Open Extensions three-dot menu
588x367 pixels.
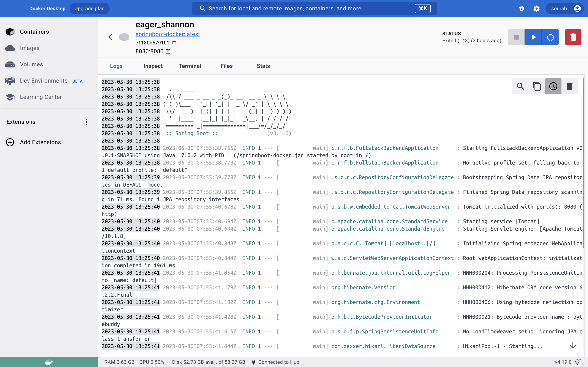86,122
